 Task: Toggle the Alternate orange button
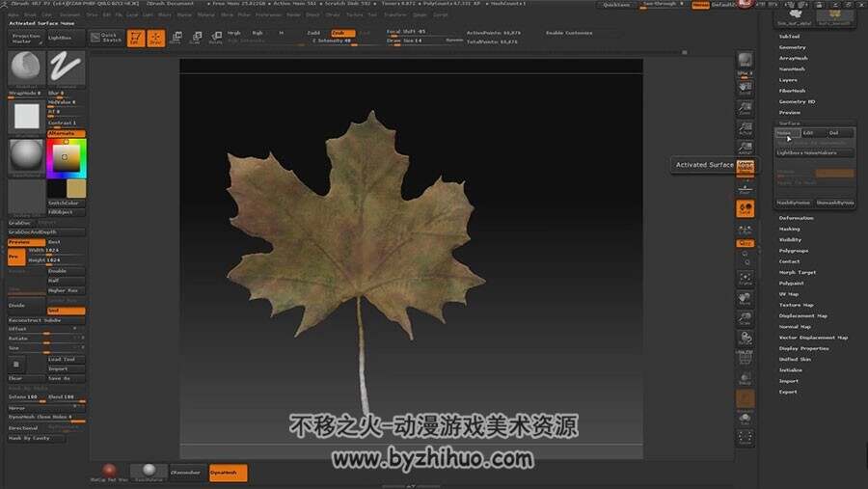[x=66, y=133]
